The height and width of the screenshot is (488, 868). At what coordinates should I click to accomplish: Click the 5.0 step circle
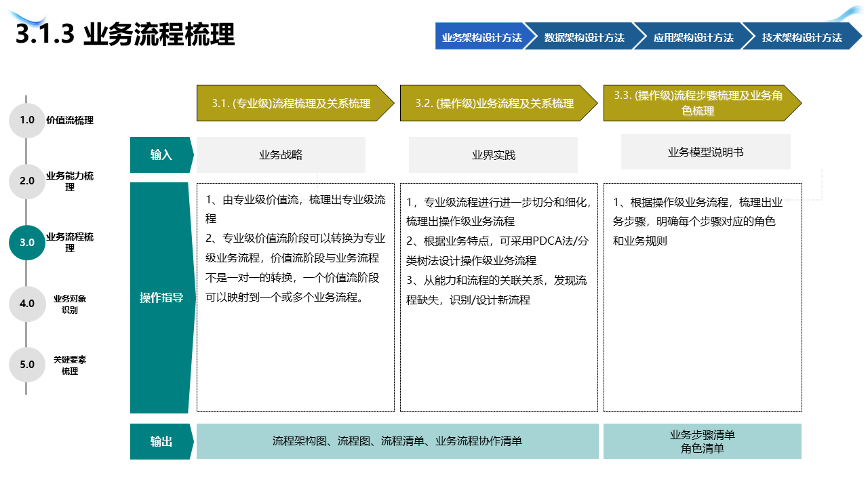[x=27, y=365]
